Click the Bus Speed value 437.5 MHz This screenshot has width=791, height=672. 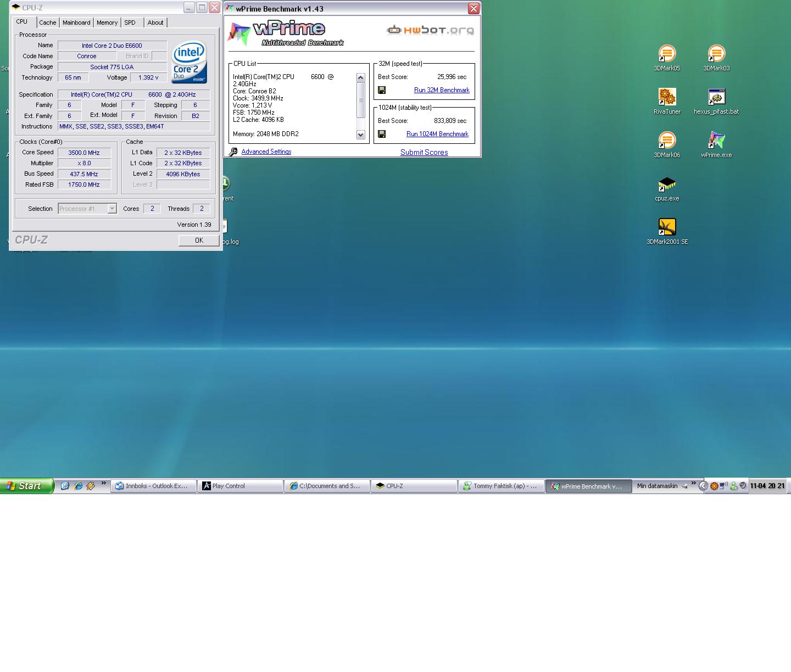click(84, 174)
